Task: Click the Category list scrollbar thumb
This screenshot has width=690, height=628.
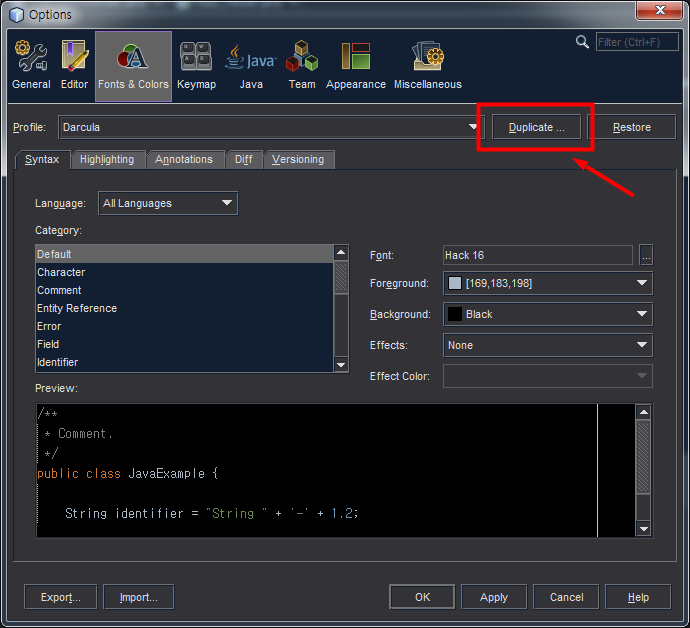Action: click(x=341, y=277)
